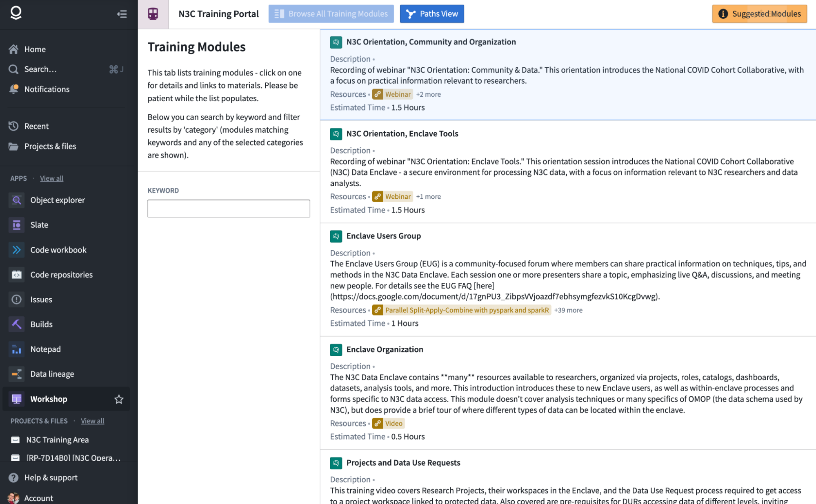Favorite Workshop with the star icon

pyautogui.click(x=119, y=399)
